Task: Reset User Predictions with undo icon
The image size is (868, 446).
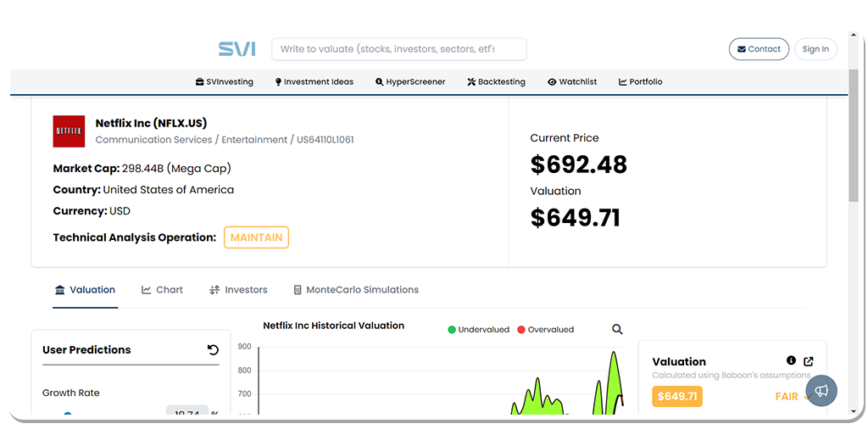Action: [x=213, y=349]
